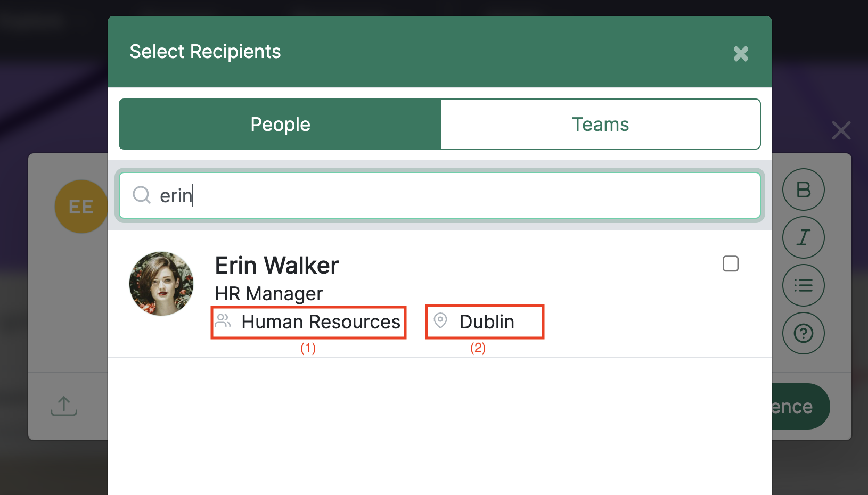Insert bulleted list in background editor
The width and height of the screenshot is (868, 495).
804,285
